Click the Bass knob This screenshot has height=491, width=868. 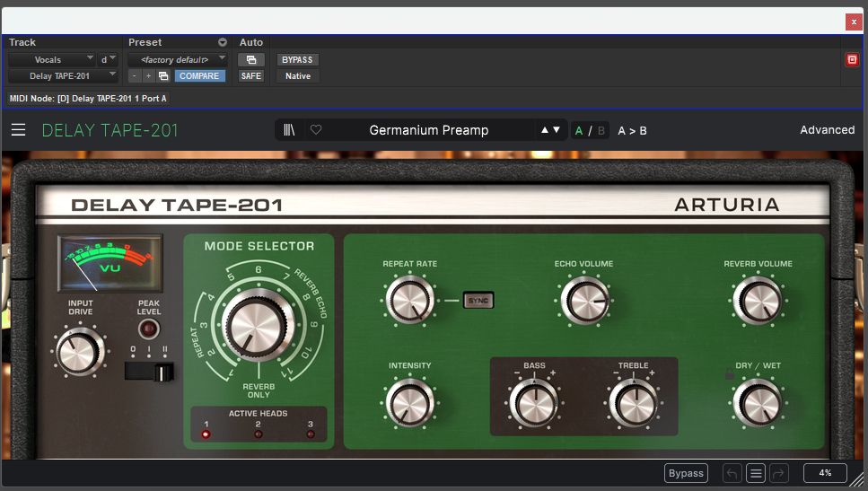[534, 403]
